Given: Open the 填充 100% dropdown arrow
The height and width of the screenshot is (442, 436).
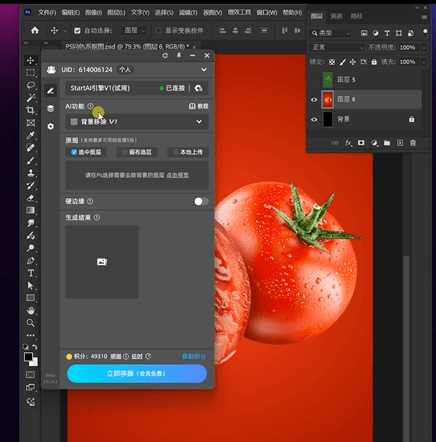Looking at the screenshot, I should pos(424,62).
